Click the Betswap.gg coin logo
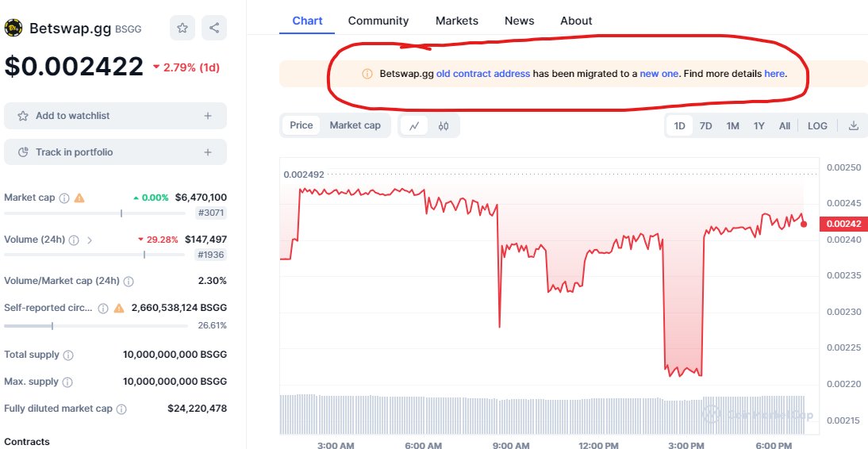Image resolution: width=868 pixels, height=449 pixels. tap(13, 28)
